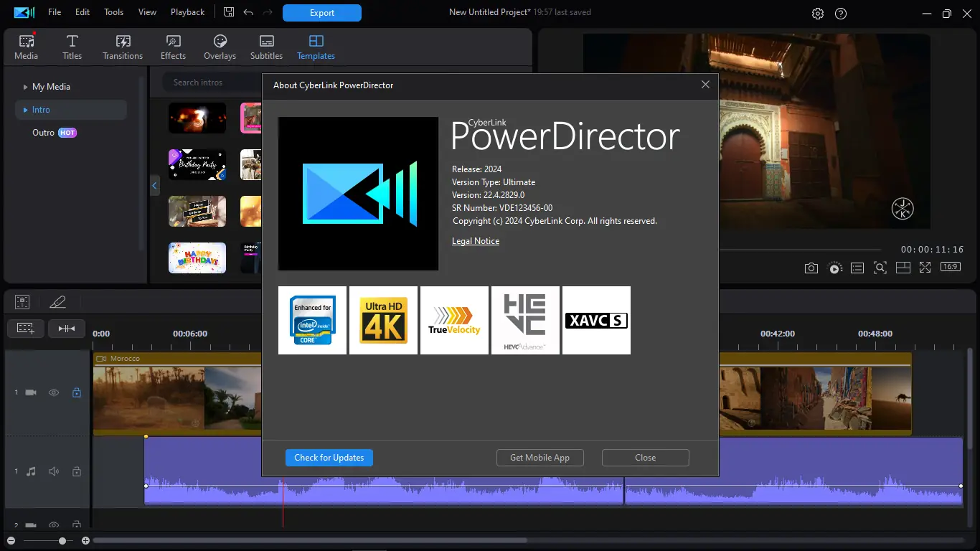Open the Legal Notice link
Image resolution: width=980 pixels, height=551 pixels.
click(x=476, y=241)
